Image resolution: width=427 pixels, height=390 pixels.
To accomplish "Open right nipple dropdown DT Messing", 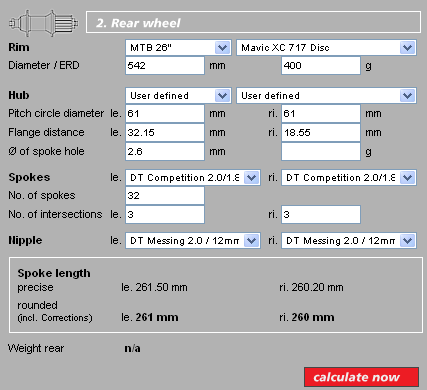I will [x=349, y=240].
